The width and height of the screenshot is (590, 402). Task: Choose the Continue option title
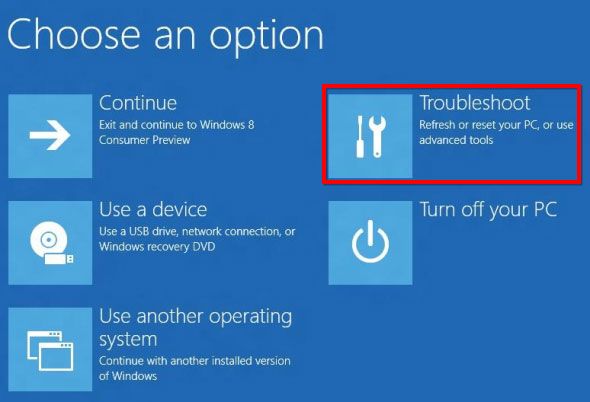138,103
